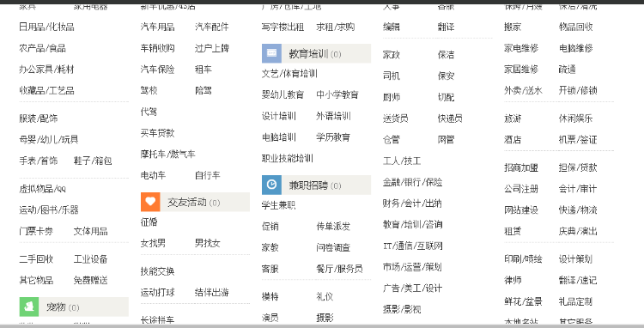The width and height of the screenshot is (644, 328).
Task: Open the 网站建设 link
Action: coord(521,210)
